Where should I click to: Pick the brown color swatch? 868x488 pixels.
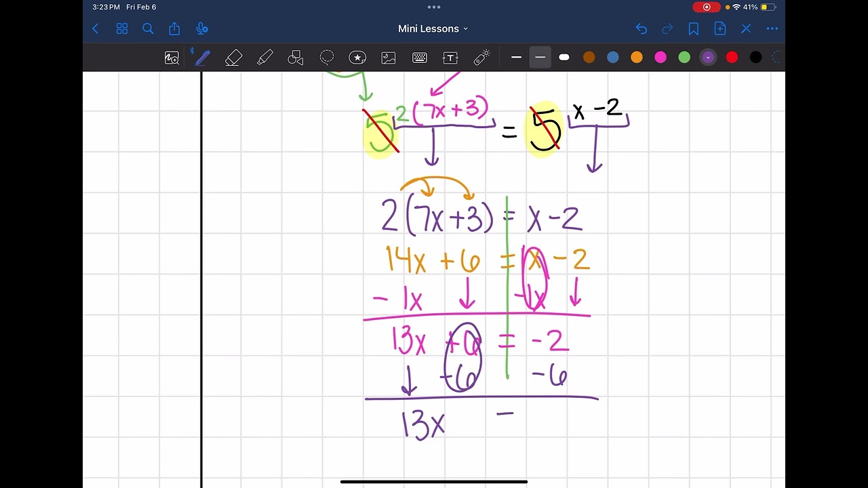(x=589, y=58)
